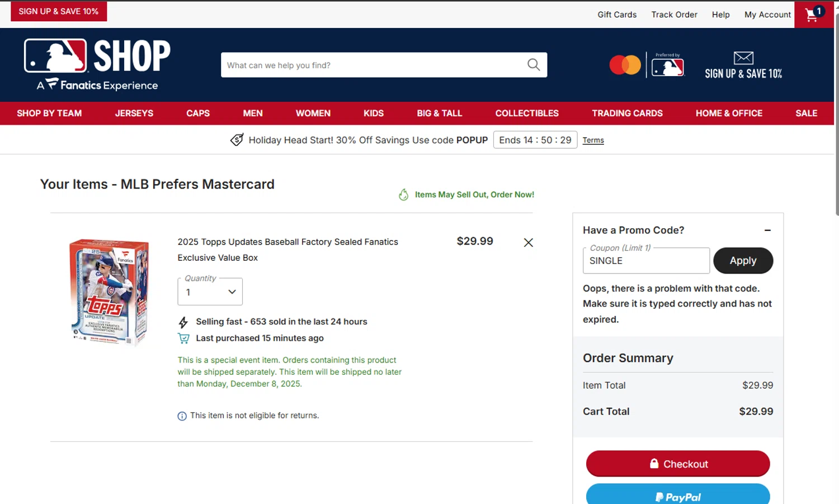
Task: Open the Quantity dropdown
Action: point(210,292)
